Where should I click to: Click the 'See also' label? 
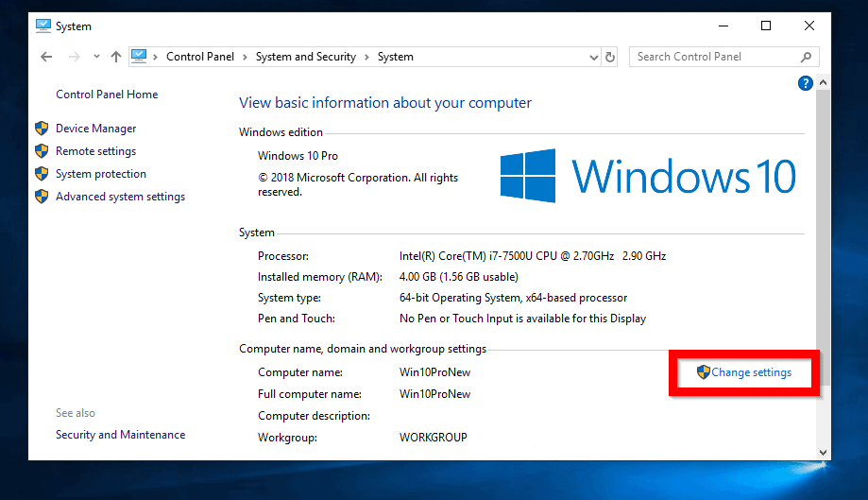point(76,413)
